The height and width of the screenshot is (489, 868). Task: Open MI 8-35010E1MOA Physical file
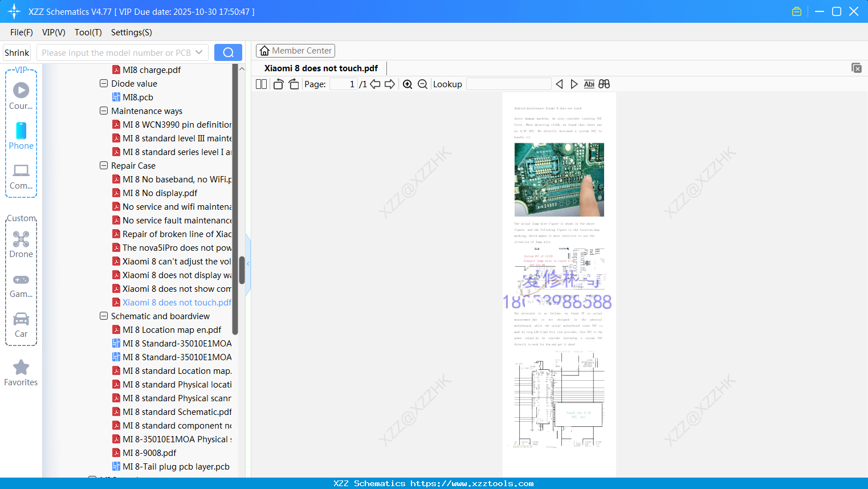click(172, 439)
